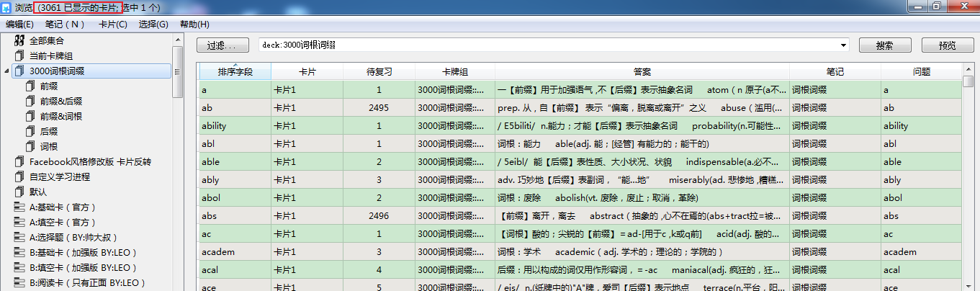The height and width of the screenshot is (291, 980).
Task: Open the 编辑(E) menu
Action: tap(19, 24)
